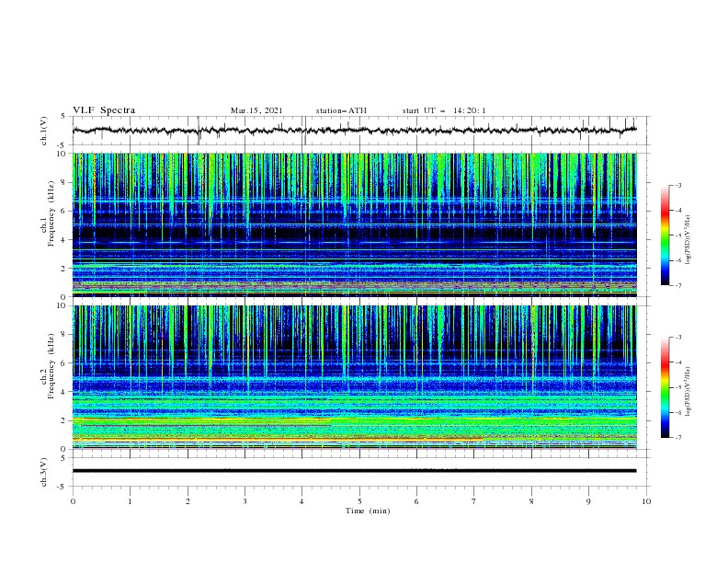Click the ch.1 Frequency (kHz) axis label
Viewport: 728px width, 563px height.
click(x=48, y=213)
